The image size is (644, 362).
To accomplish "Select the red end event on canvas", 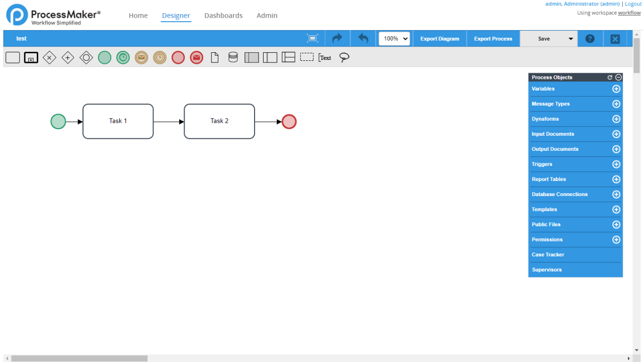I will (289, 122).
